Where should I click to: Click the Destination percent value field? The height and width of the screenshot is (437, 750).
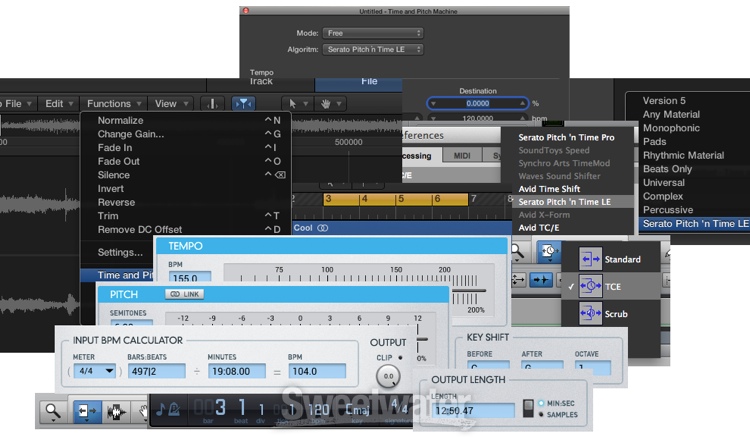coord(478,103)
